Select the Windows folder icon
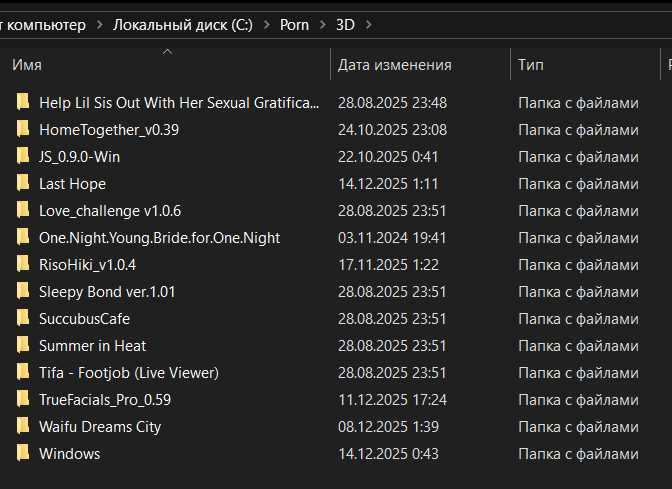Image resolution: width=672 pixels, height=489 pixels. pyautogui.click(x=23, y=453)
